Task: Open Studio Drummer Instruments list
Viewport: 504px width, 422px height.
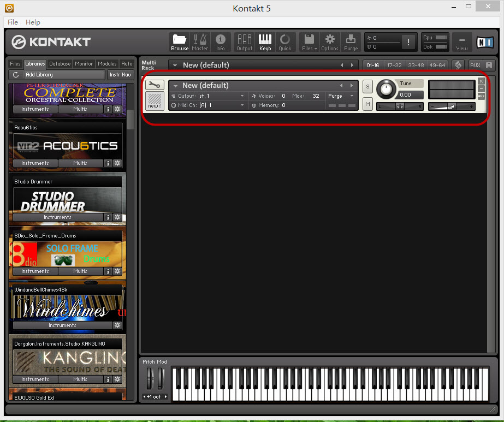Action: [57, 217]
